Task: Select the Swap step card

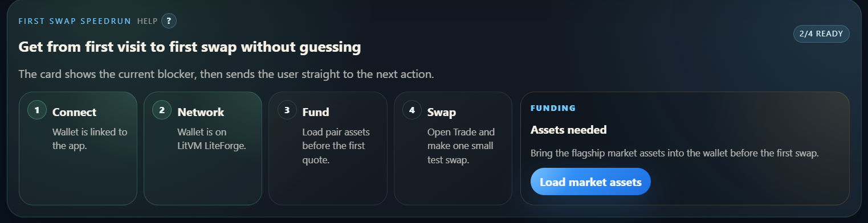Action: coord(453,148)
